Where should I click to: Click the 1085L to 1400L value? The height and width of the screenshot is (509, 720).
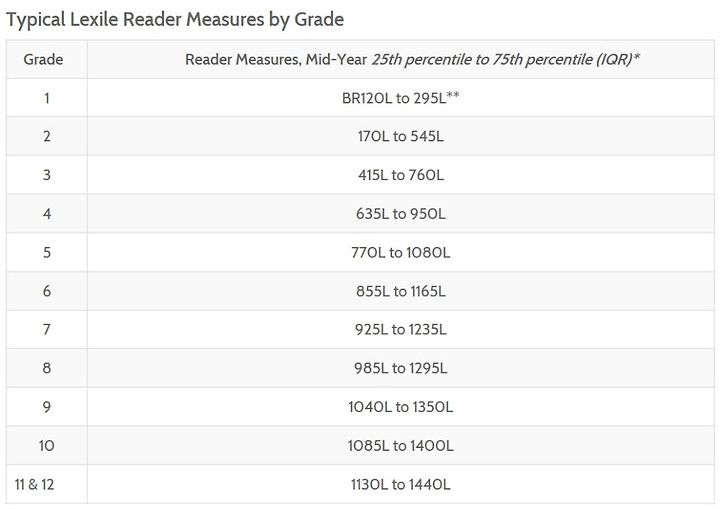(x=401, y=446)
